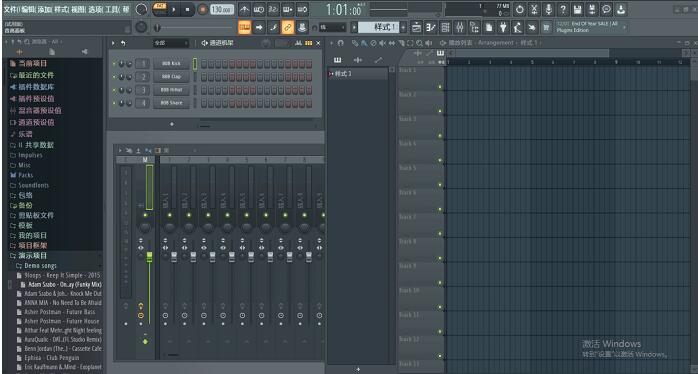Screen dimensions: 698x374
Task: Toggle the orange link button
Action: pos(288,28)
